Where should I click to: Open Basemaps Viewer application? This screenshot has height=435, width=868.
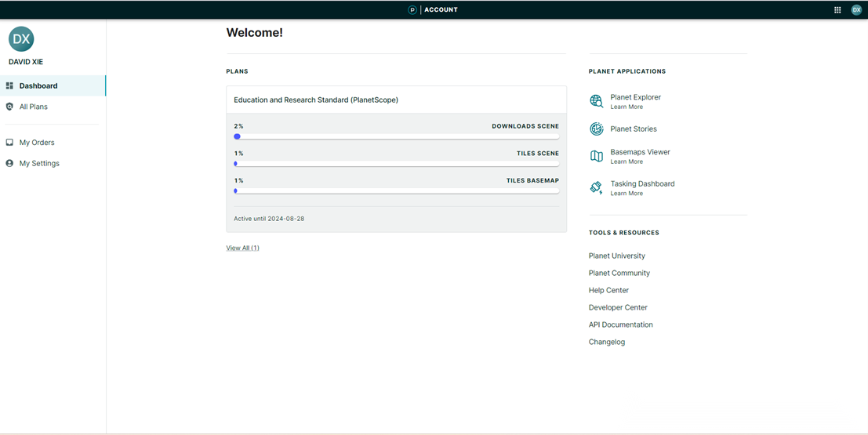click(x=641, y=151)
